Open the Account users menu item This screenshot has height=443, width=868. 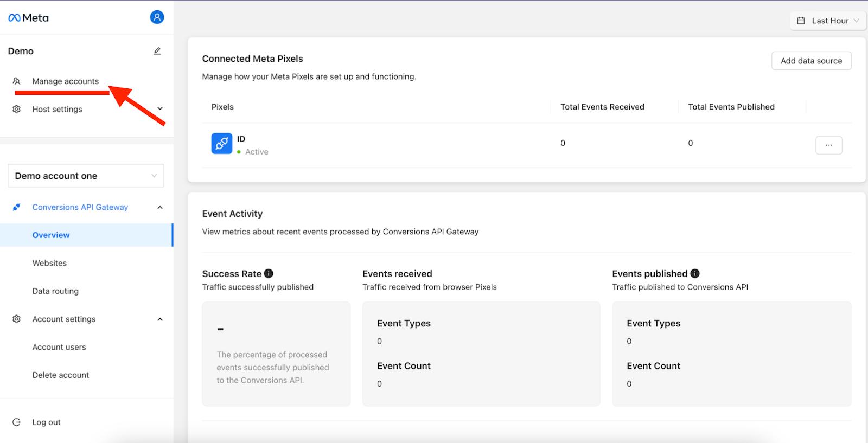[x=59, y=347]
